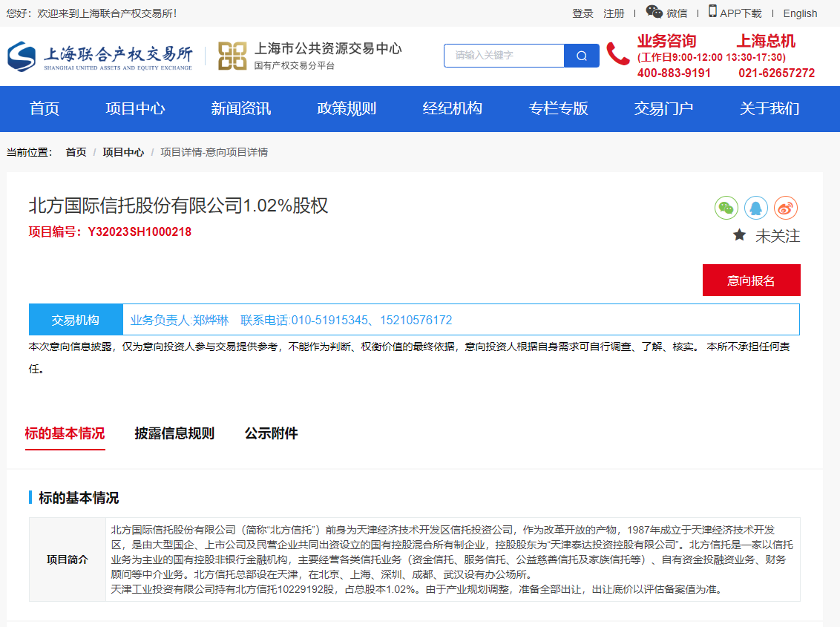The image size is (840, 627).
Task: Click the 021-62657272 Shanghai switchboard number
Action: (x=776, y=73)
